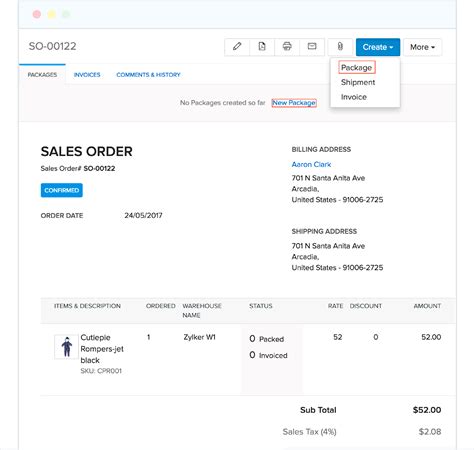Choose Shipment from the Create menu
474x450 pixels.
358,82
